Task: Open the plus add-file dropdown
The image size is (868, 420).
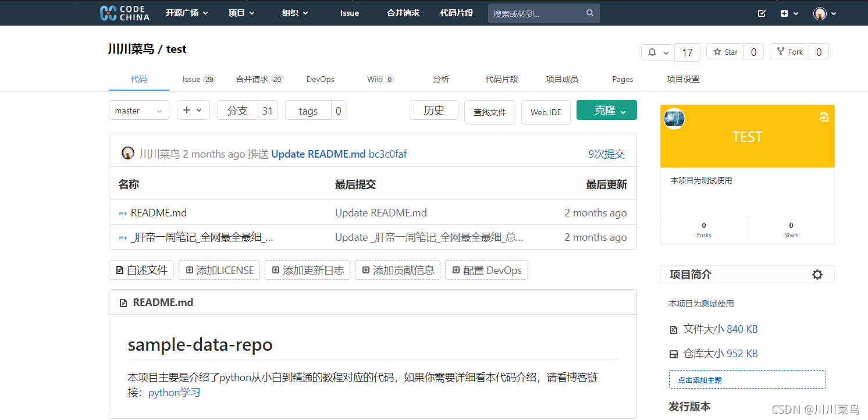Action: [193, 110]
